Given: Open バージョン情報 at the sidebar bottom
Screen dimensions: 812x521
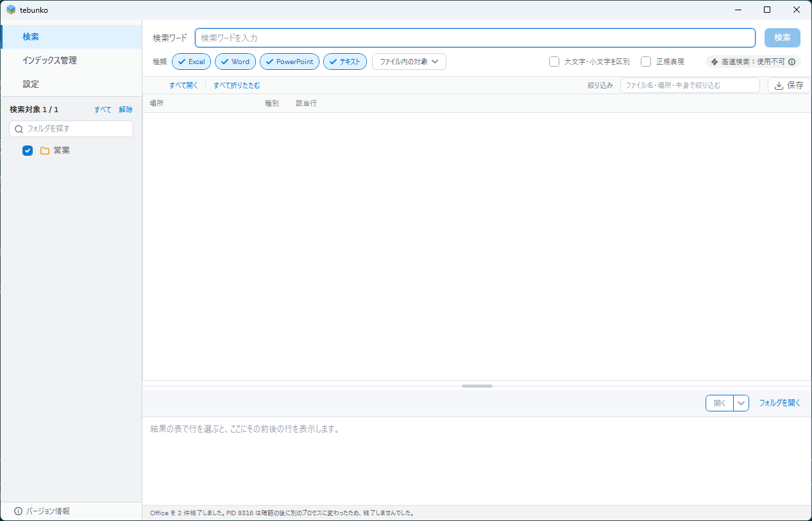Looking at the screenshot, I should pos(42,511).
